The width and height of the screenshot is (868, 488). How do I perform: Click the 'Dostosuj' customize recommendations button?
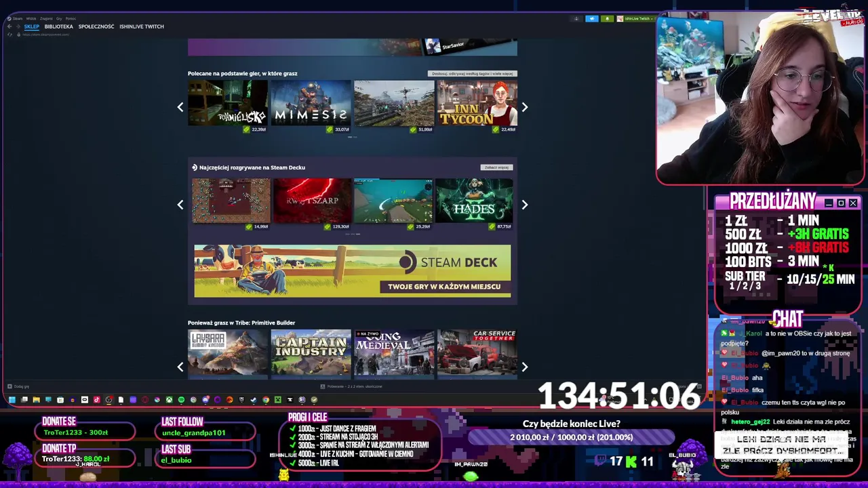[473, 73]
